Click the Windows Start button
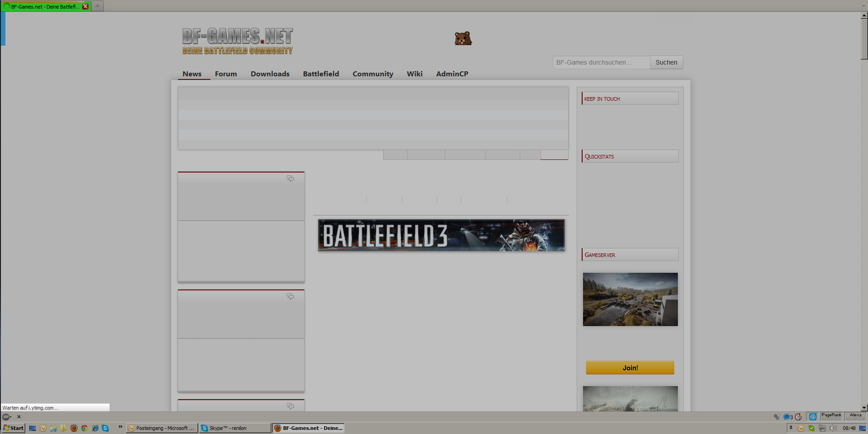The height and width of the screenshot is (434, 868). (13, 428)
